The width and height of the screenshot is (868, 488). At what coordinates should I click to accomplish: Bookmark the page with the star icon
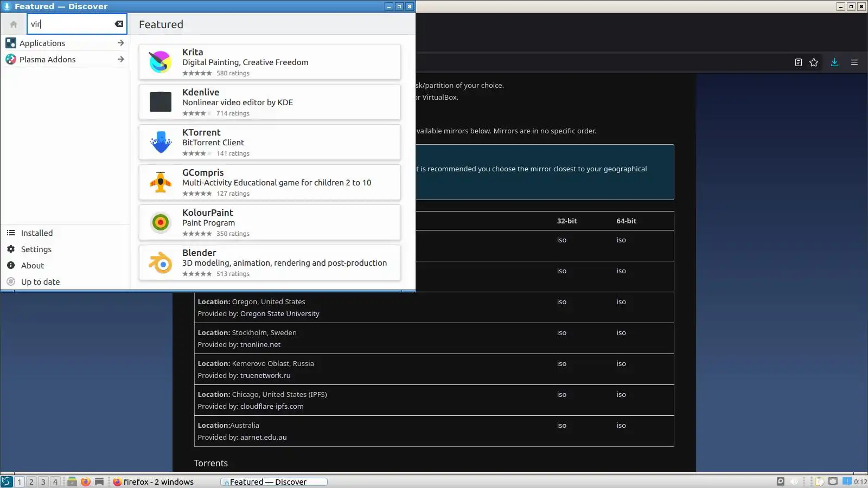coord(814,62)
